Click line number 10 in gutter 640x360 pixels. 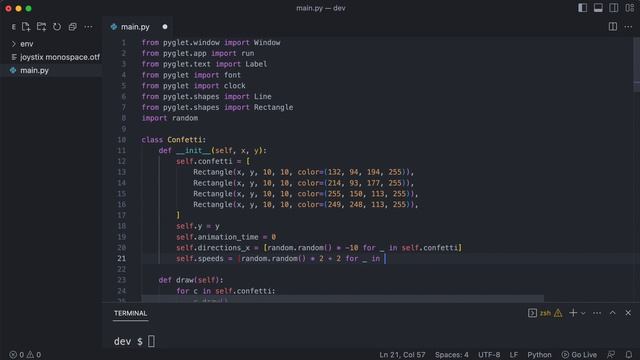tap(122, 140)
